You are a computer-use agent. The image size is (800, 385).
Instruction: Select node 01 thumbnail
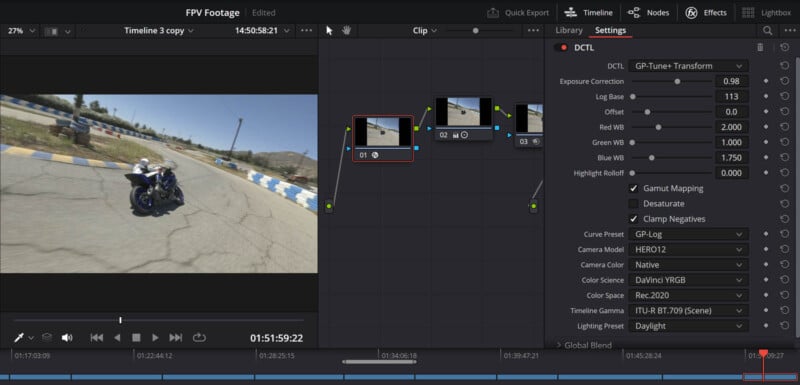383,132
